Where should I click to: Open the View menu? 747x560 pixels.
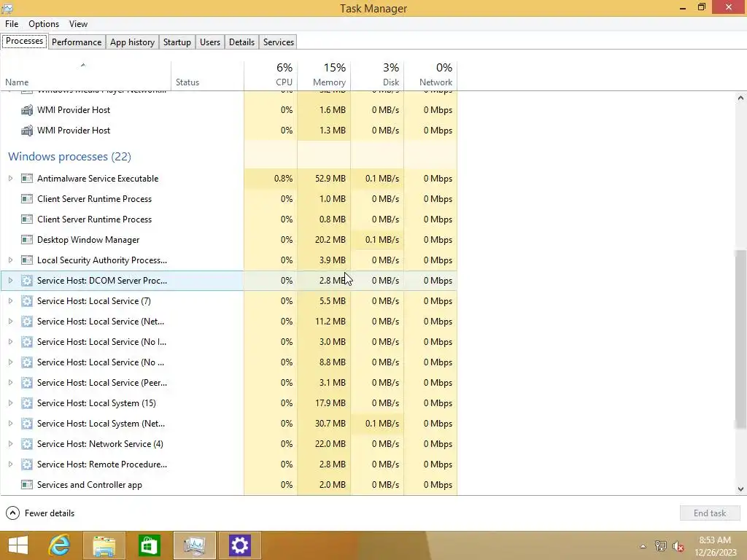[78, 24]
